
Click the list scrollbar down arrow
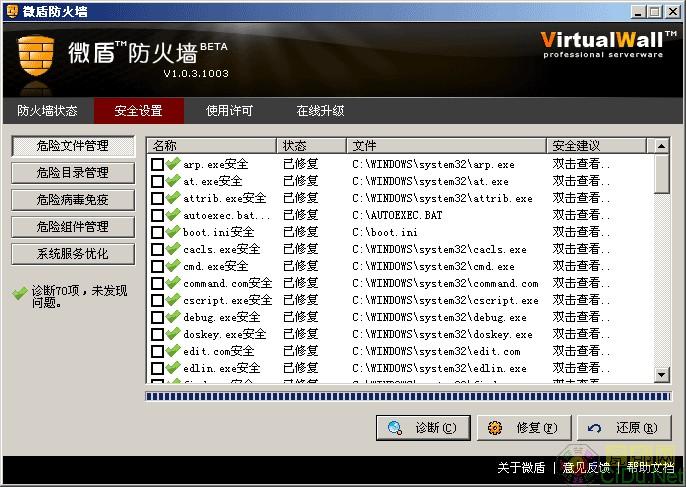662,375
